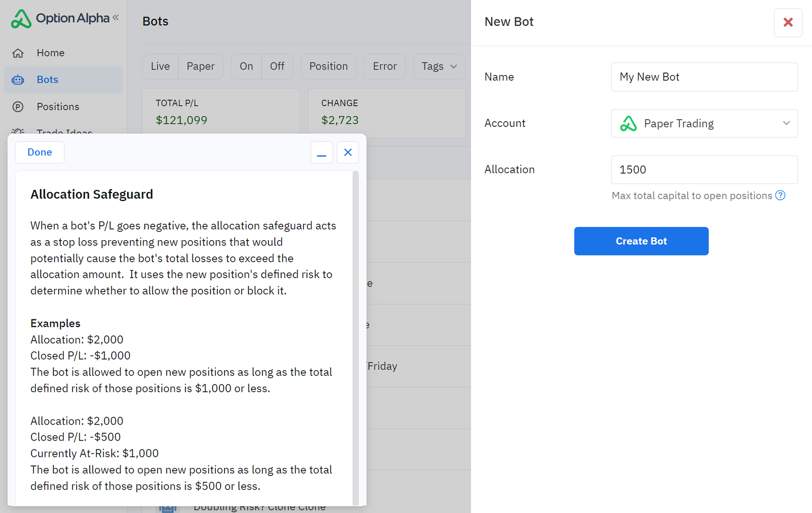Expand the Tags dropdown filter
Image resolution: width=812 pixels, height=513 pixels.
439,67
